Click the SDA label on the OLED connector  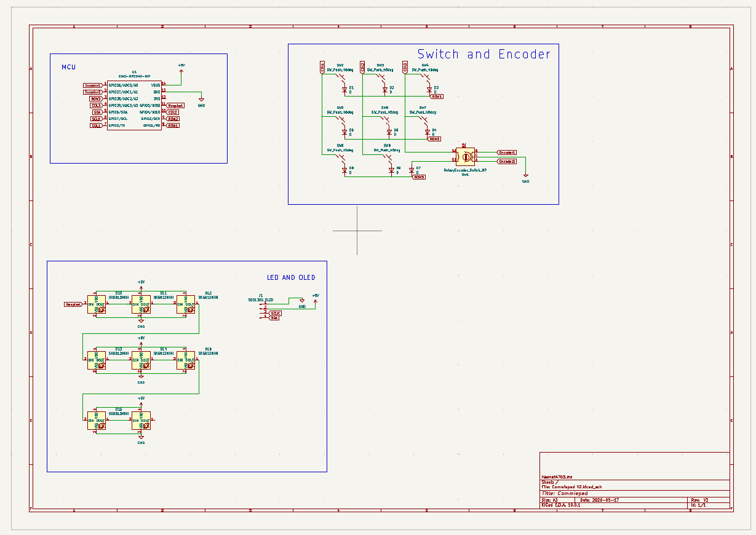(x=274, y=318)
